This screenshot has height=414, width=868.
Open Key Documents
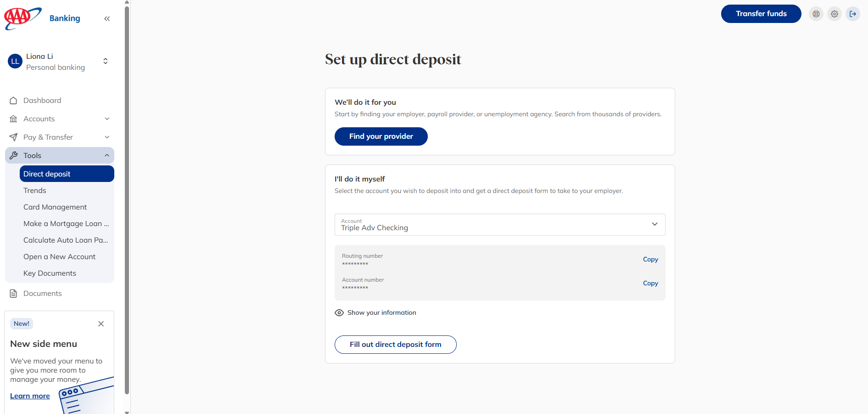[x=50, y=273]
